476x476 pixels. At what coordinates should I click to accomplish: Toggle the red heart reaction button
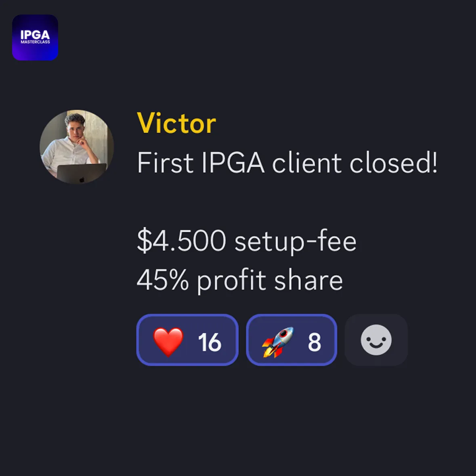pyautogui.click(x=187, y=340)
